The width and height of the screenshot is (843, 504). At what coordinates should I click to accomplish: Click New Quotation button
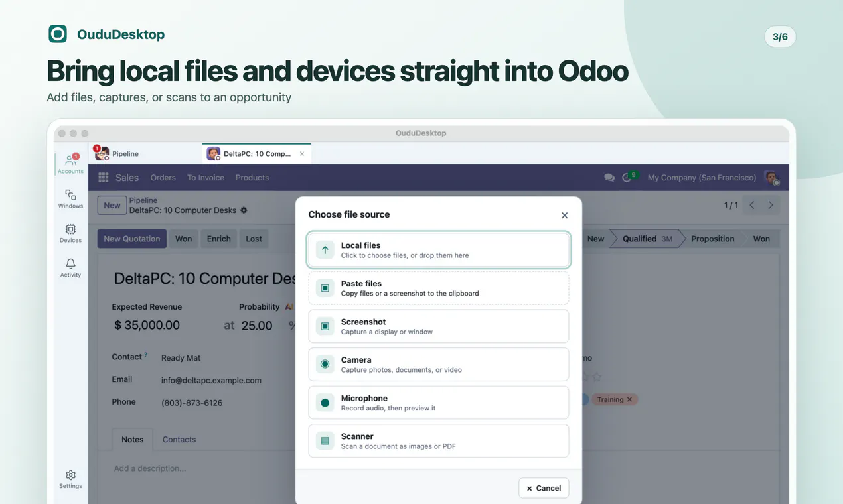click(132, 239)
